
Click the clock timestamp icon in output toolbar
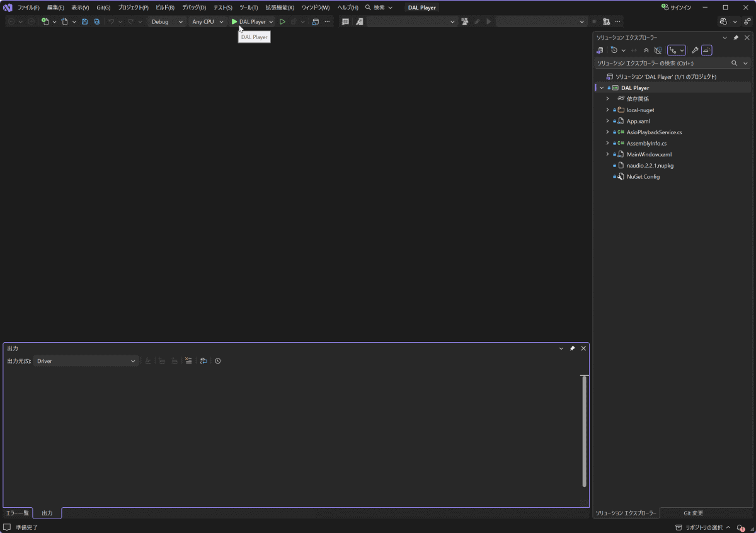click(218, 361)
